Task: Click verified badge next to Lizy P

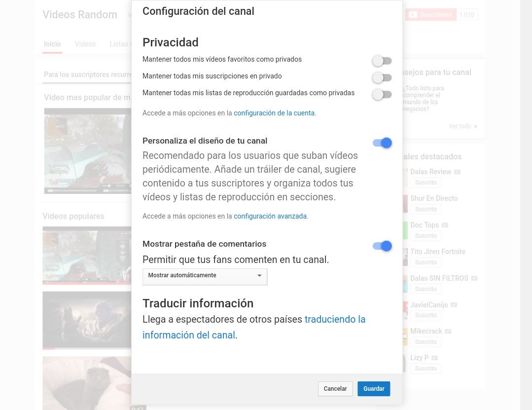Action: pos(435,358)
